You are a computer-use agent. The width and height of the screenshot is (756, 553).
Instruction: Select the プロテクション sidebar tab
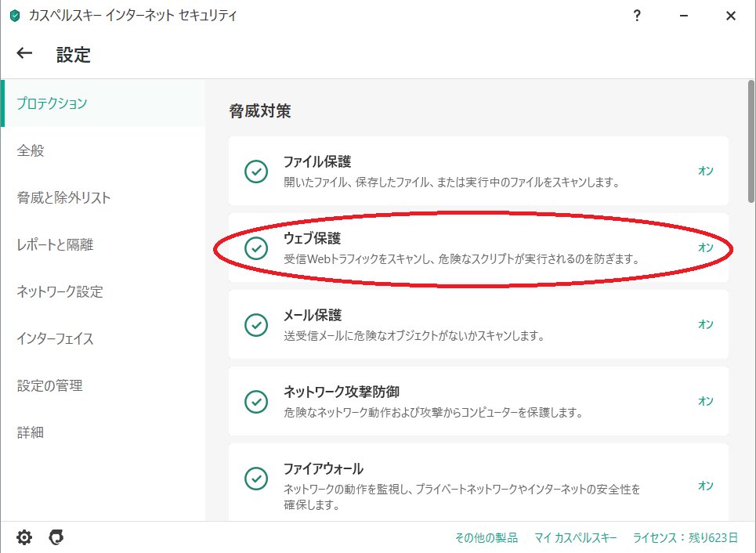coord(103,103)
